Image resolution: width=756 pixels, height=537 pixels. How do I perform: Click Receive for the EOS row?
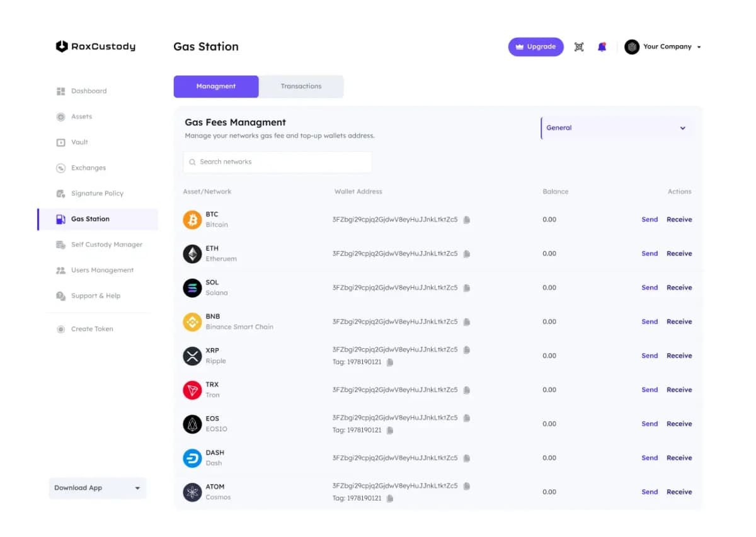pyautogui.click(x=679, y=424)
